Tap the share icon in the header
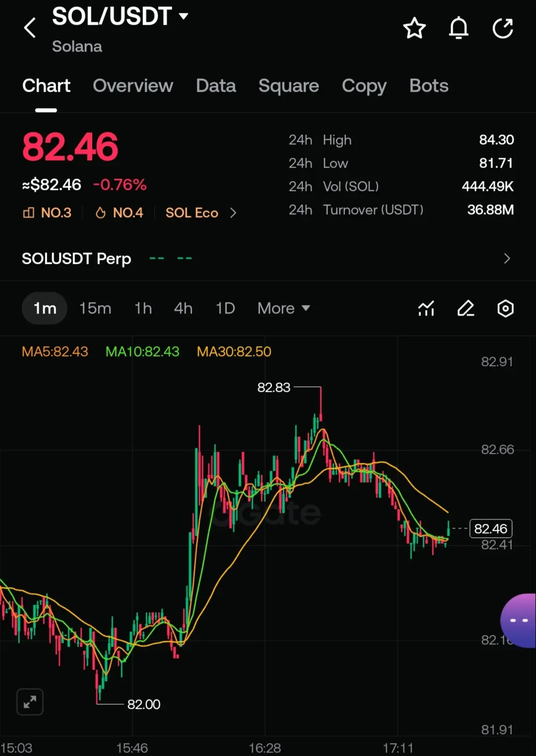 503,28
